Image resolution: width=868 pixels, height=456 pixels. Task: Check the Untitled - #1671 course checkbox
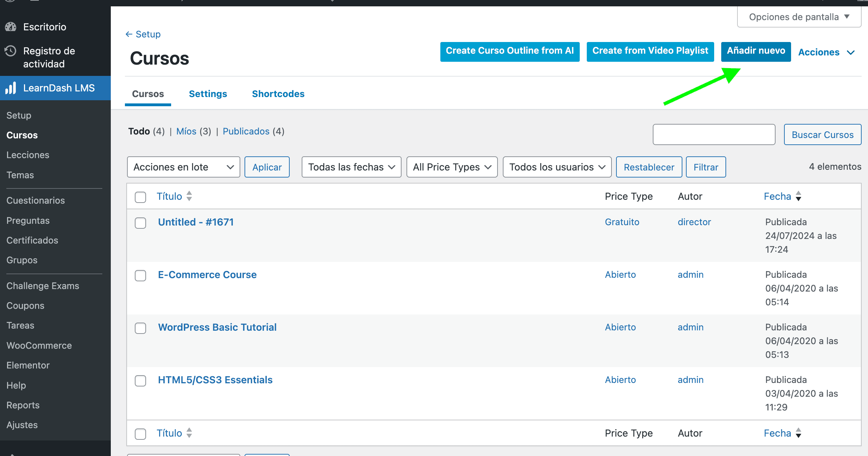pyautogui.click(x=140, y=223)
